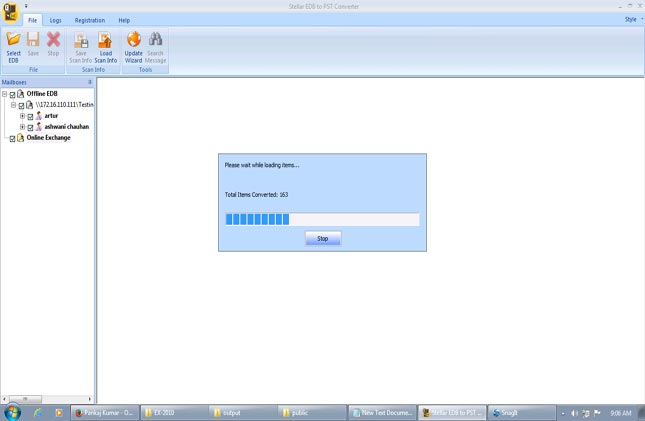
Task: Click the 'Total Items Converted: 163' text
Action: click(x=256, y=195)
